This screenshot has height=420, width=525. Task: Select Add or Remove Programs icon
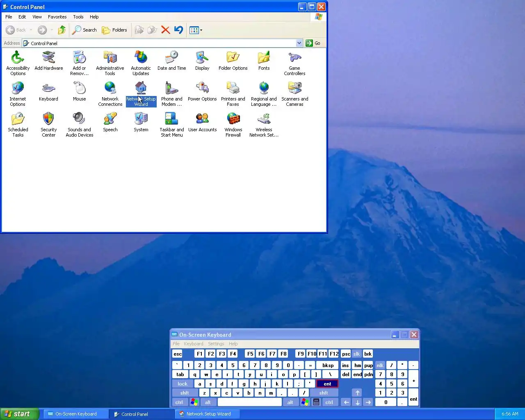[x=79, y=63]
